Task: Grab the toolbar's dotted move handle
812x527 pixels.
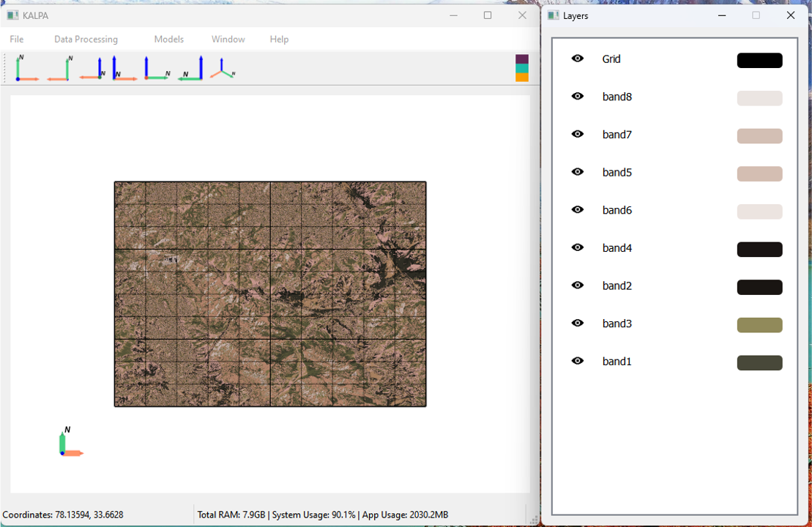Action: coord(5,68)
